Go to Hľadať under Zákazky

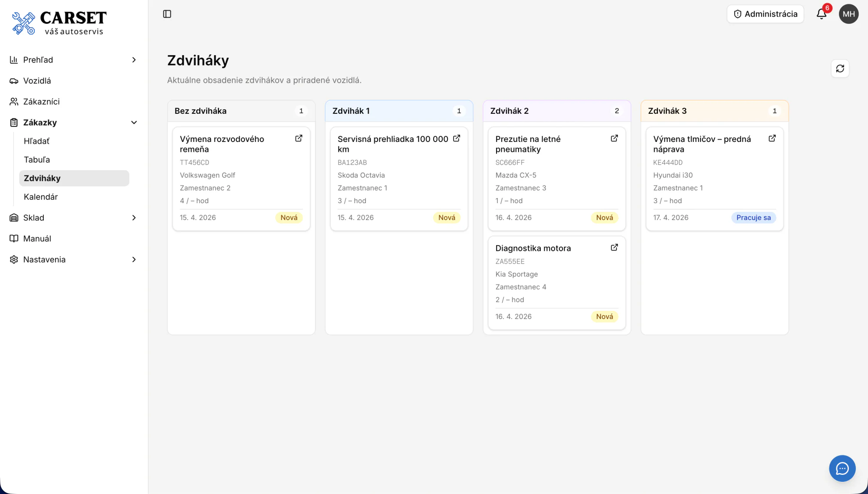(x=74, y=141)
